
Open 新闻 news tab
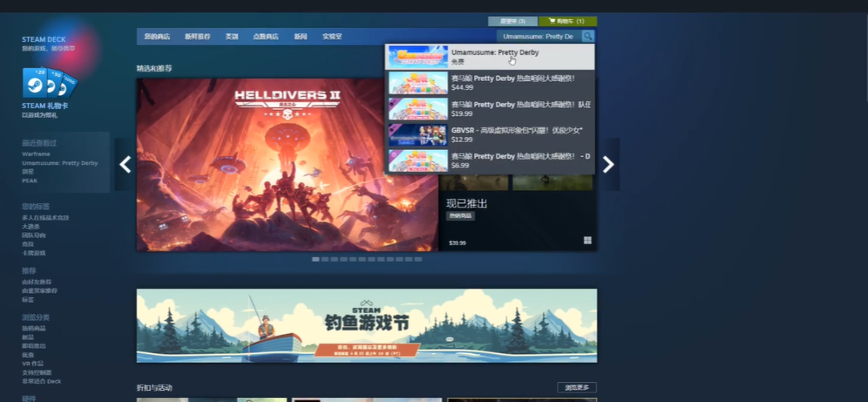301,37
